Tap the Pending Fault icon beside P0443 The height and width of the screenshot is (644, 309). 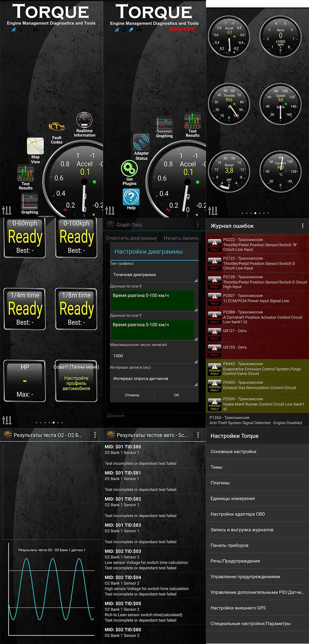[x=214, y=370]
